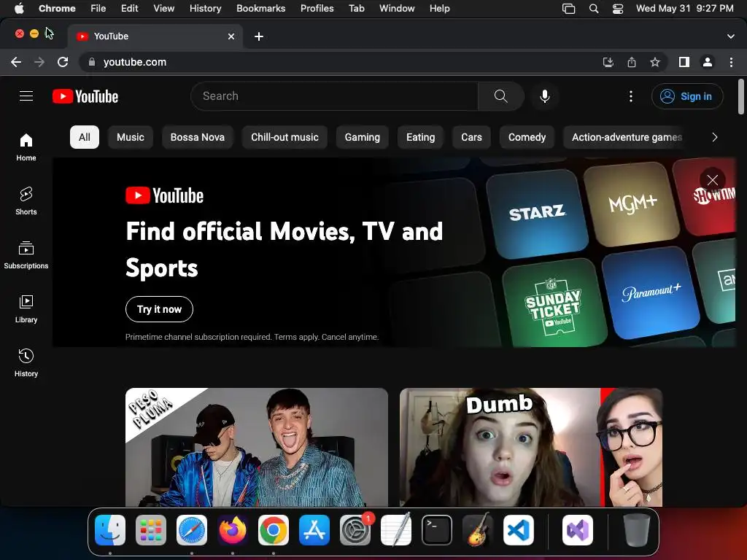
Task: Select the Comedy filter chip
Action: (x=527, y=137)
